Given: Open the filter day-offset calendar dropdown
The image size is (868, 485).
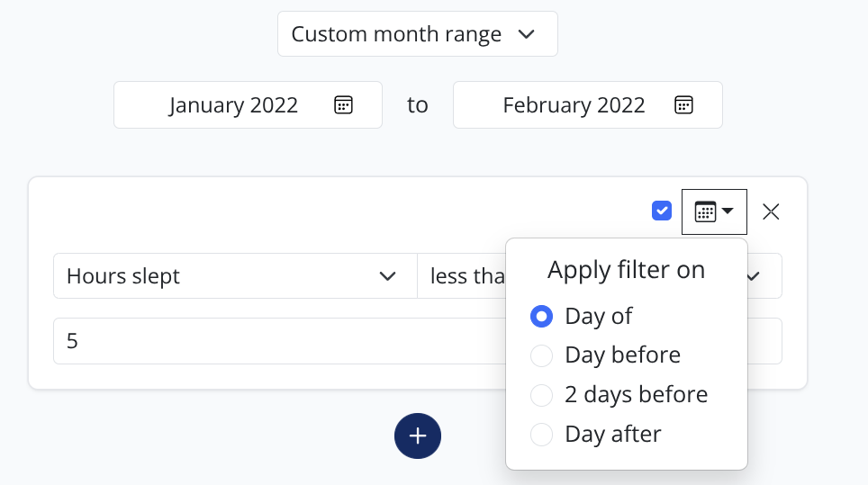Looking at the screenshot, I should pos(714,211).
